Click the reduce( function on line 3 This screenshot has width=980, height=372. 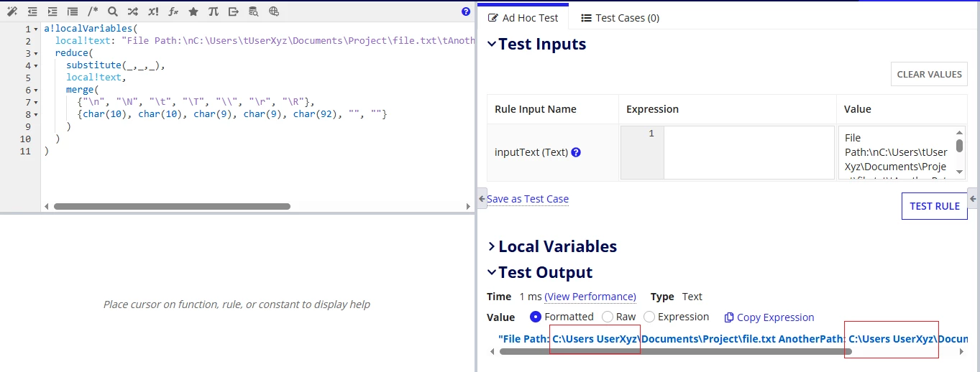click(75, 54)
